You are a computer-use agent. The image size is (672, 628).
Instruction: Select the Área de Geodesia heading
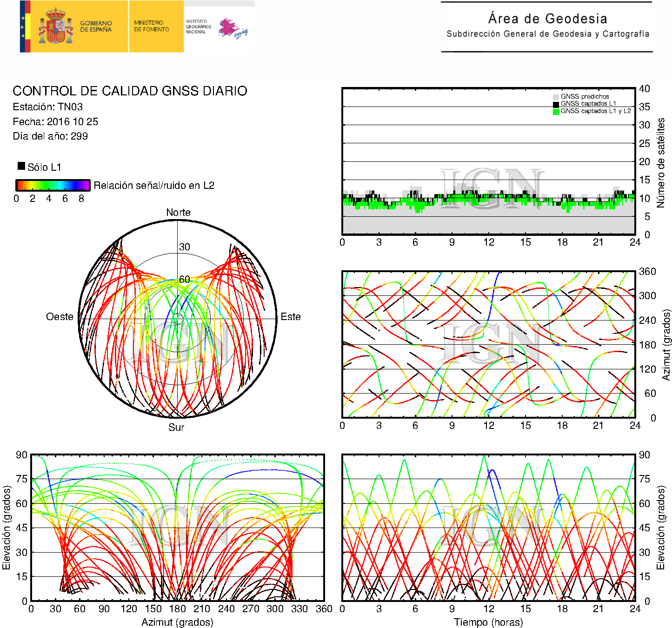tap(547, 19)
